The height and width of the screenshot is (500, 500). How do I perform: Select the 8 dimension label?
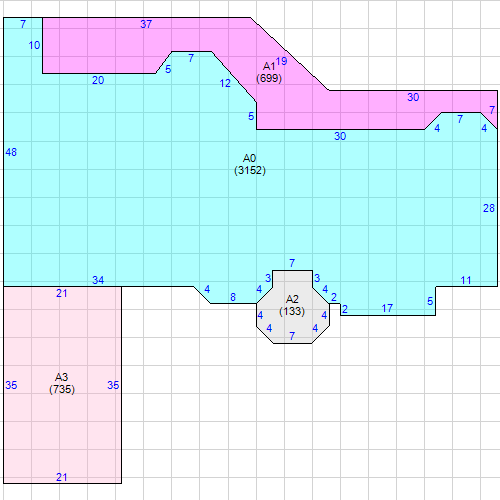click(x=233, y=297)
